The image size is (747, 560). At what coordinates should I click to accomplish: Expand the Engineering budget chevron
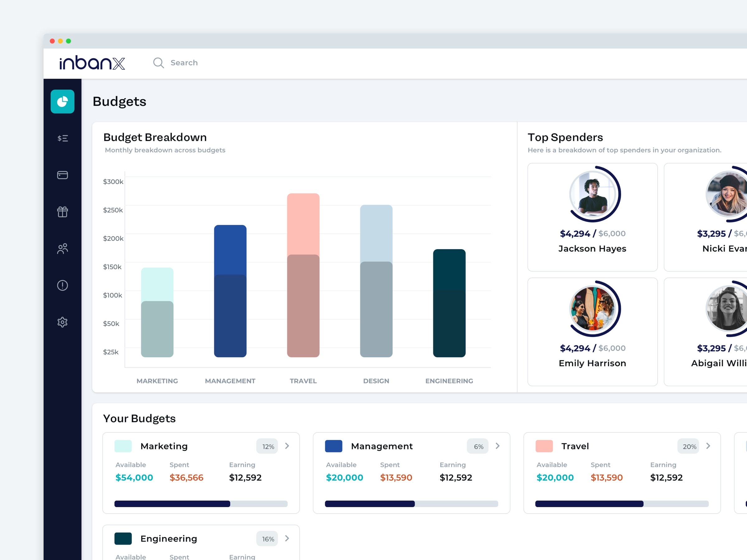click(287, 539)
